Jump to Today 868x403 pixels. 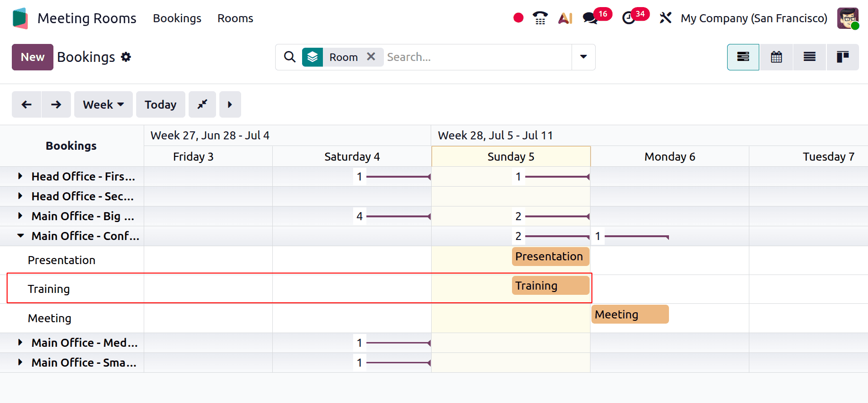(161, 104)
